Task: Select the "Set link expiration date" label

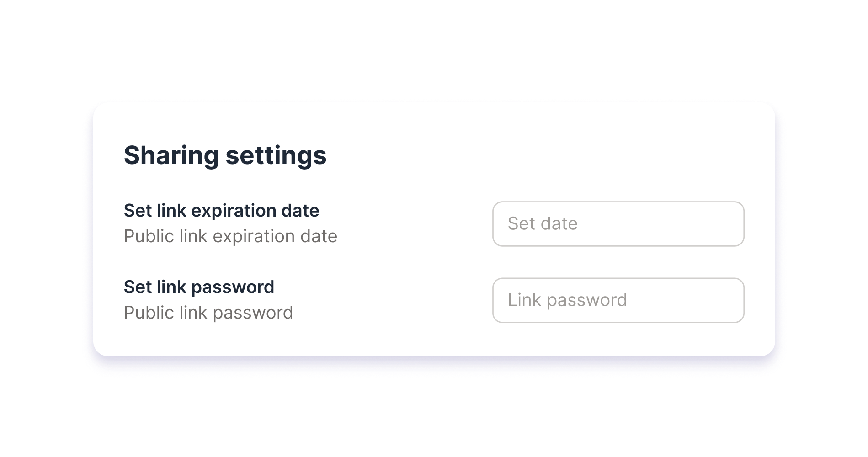Action: point(221,211)
